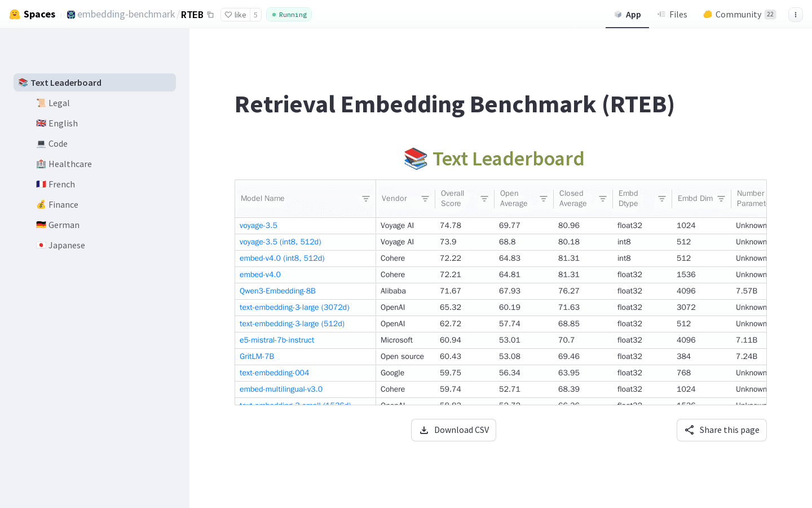Open the Embd Dtype column filter

pyautogui.click(x=662, y=199)
